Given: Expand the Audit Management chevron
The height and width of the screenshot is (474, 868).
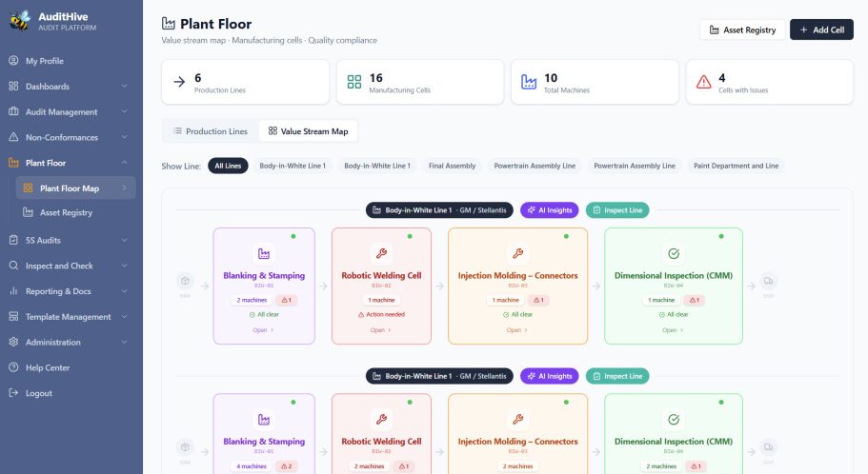Looking at the screenshot, I should coord(125,111).
